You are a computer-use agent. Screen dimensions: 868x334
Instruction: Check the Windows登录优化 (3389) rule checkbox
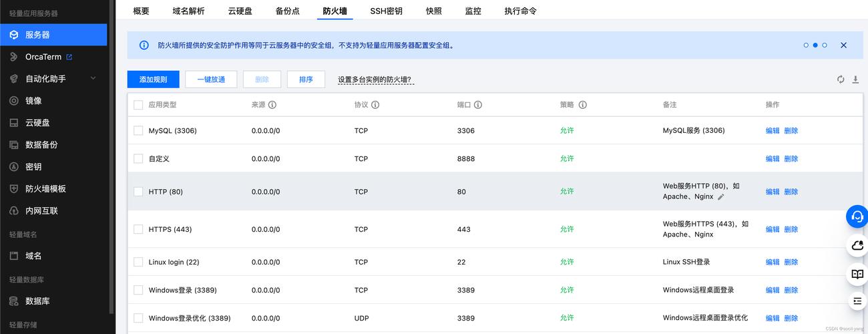(x=138, y=318)
